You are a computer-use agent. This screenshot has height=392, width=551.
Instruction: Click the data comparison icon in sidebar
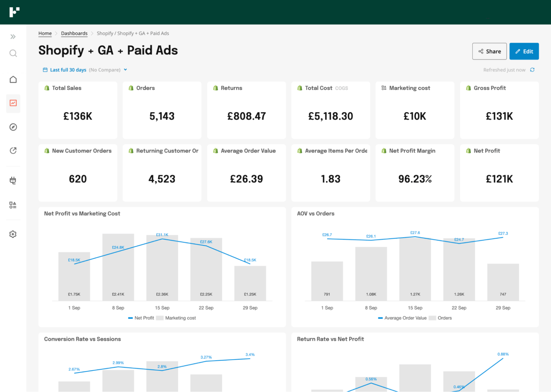13,205
